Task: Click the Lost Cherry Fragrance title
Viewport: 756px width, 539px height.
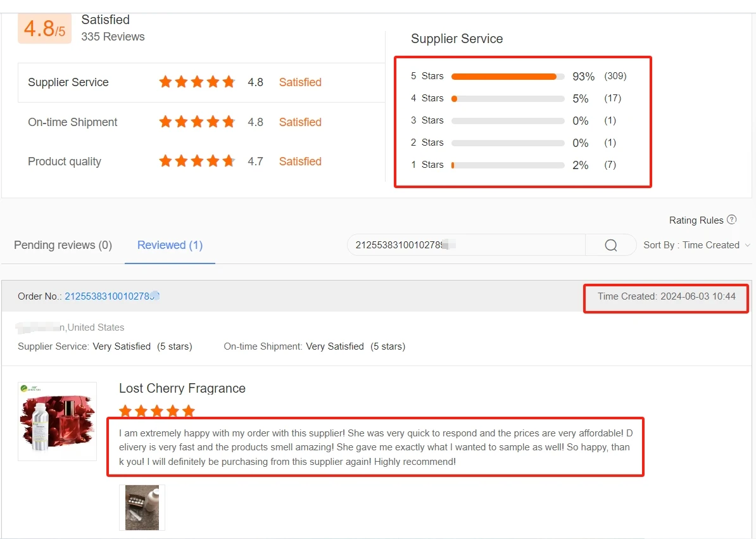Action: coord(182,388)
